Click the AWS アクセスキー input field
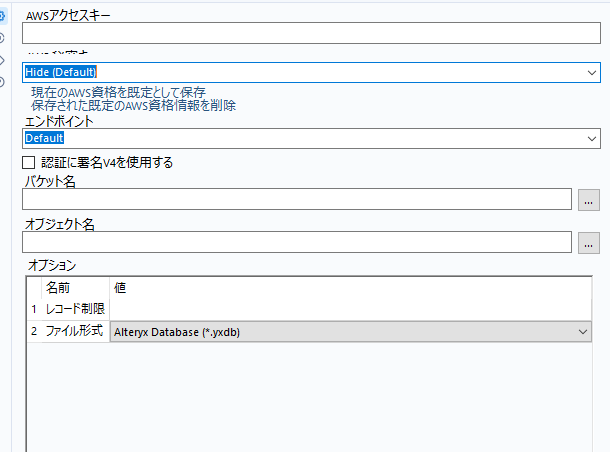 (x=311, y=33)
